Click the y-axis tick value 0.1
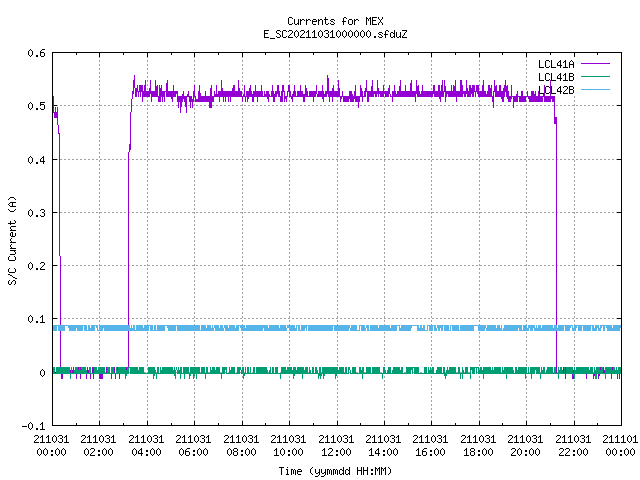 click(36, 319)
